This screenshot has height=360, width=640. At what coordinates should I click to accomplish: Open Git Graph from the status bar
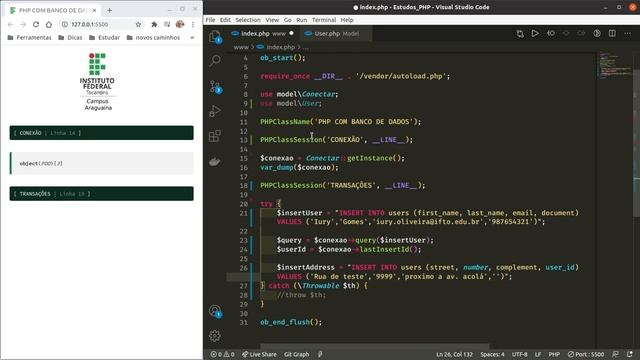tap(297, 354)
